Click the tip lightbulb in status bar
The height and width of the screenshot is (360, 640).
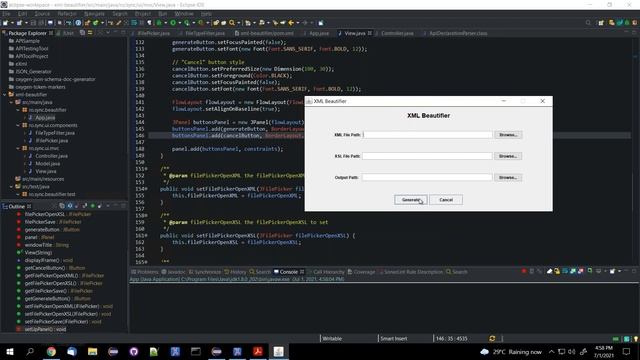635,339
